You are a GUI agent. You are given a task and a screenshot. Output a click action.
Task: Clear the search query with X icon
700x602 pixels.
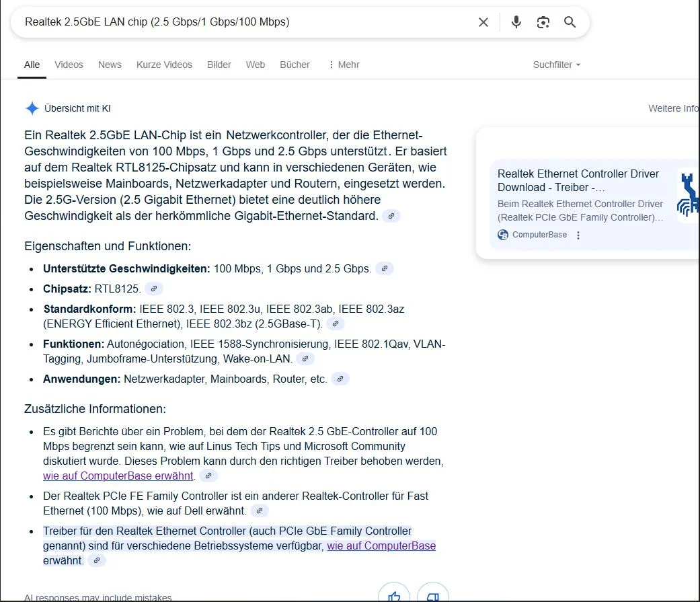(483, 22)
